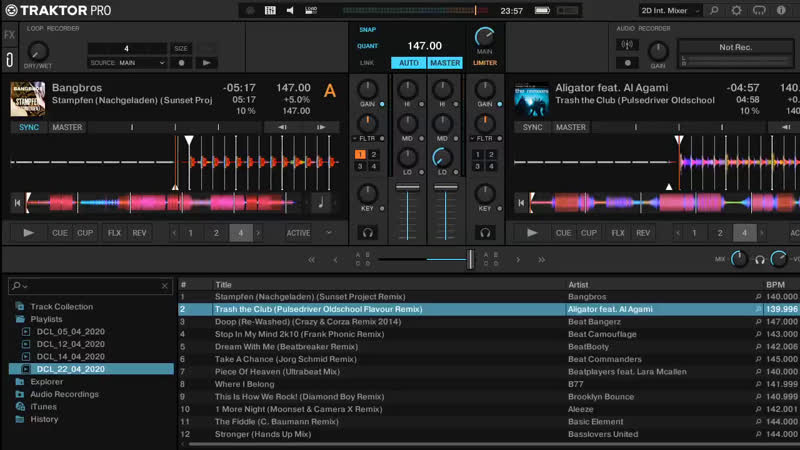Select Playlists folder
800x450 pixels.
46,319
